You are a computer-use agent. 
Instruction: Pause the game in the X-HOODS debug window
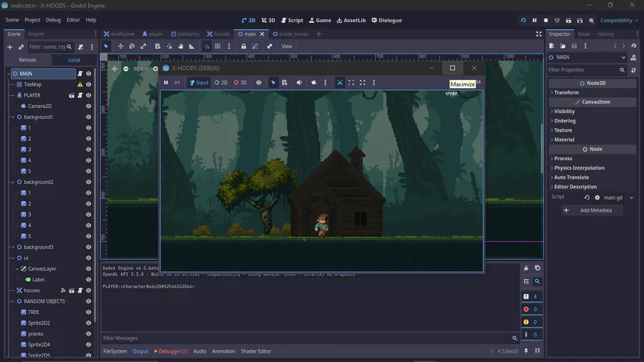pyautogui.click(x=166, y=82)
